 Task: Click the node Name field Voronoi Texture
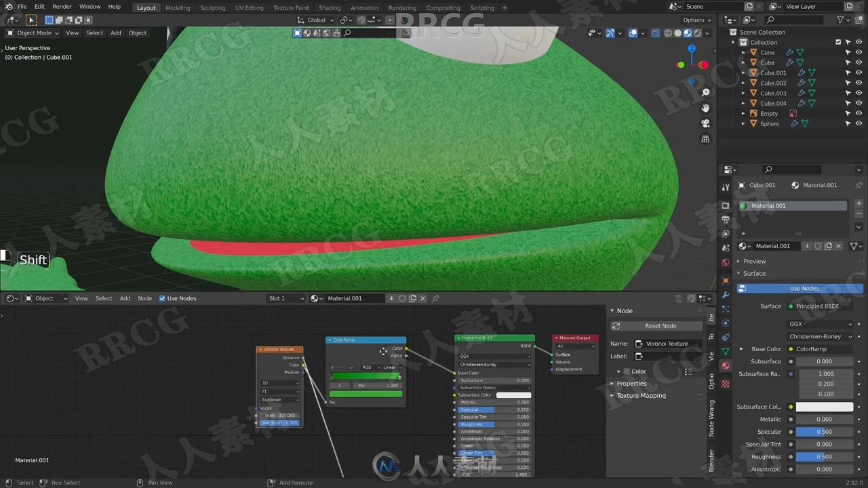point(668,344)
